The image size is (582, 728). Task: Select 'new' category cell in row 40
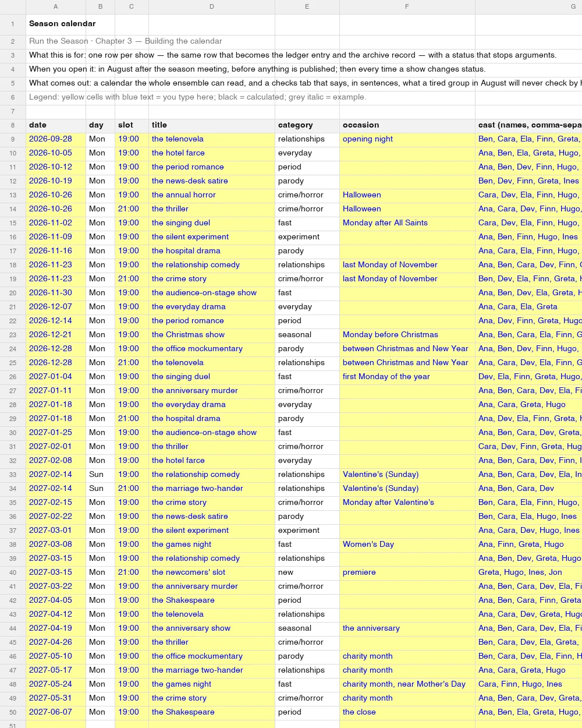coord(307,572)
